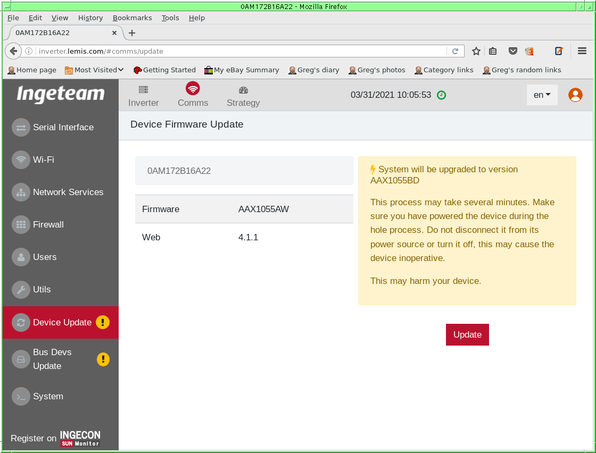This screenshot has width=596, height=453.
Task: Open the Utils wrench icon
Action: (21, 290)
